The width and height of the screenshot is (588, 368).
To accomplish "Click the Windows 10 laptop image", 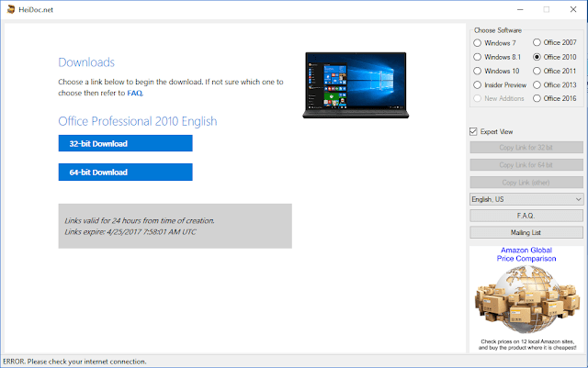I will tap(356, 85).
